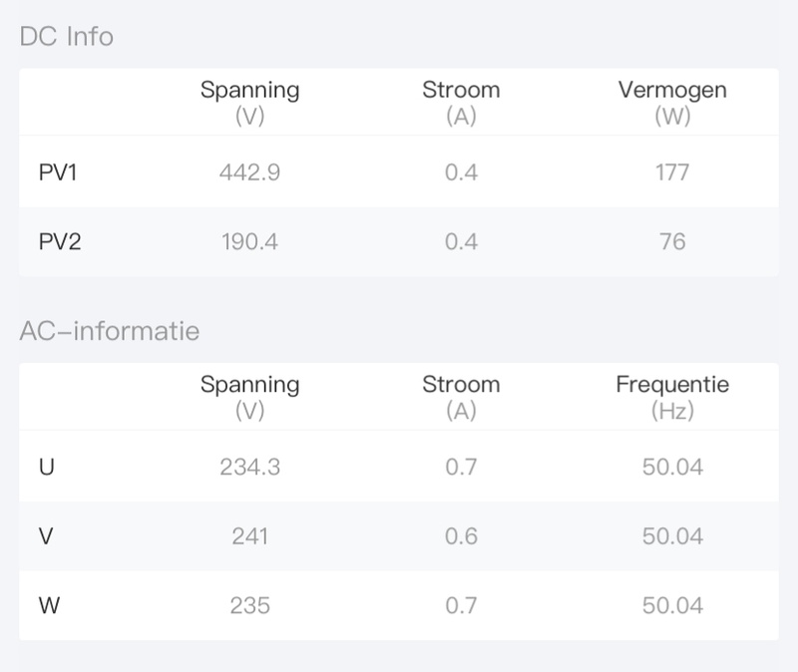This screenshot has height=672, width=798.
Task: Click U phase voltage value 234.3
Action: coord(249,467)
